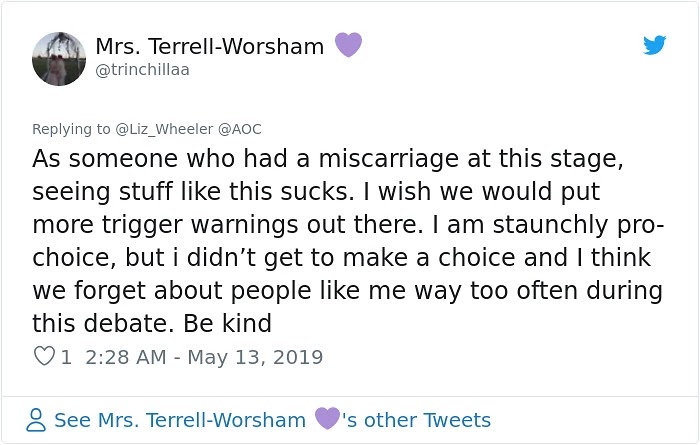Click the Twitter bird logo

(654, 46)
